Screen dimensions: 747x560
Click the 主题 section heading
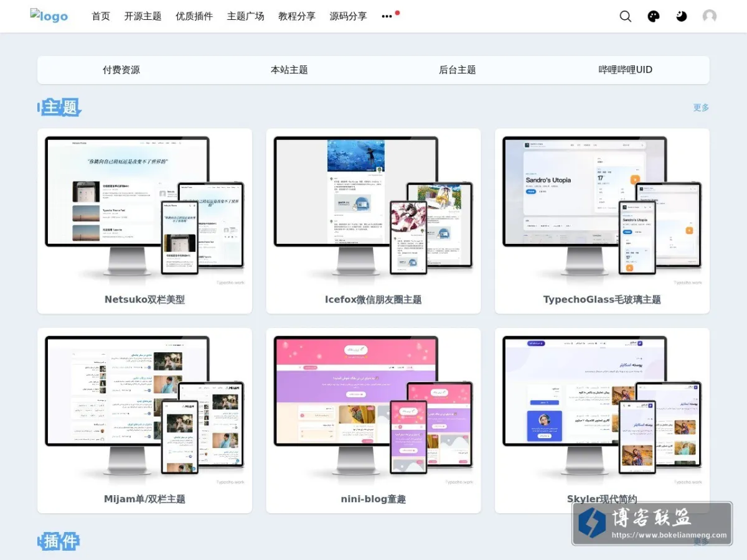click(x=60, y=107)
